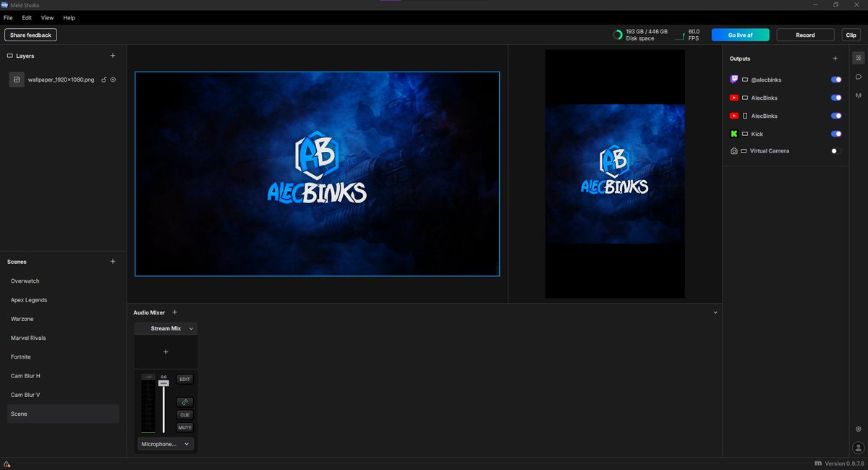The height and width of the screenshot is (470, 868).
Task: Select the Apex Legends scene
Action: click(63, 300)
